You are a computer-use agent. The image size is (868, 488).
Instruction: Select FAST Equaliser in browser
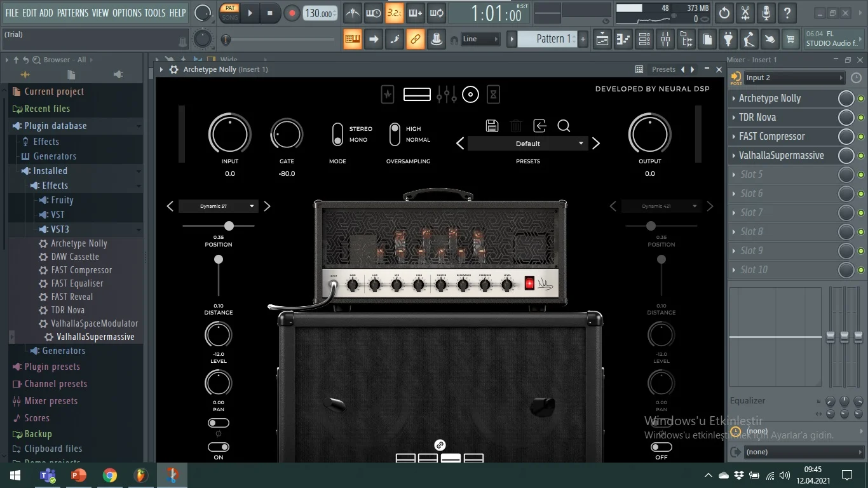pos(77,283)
